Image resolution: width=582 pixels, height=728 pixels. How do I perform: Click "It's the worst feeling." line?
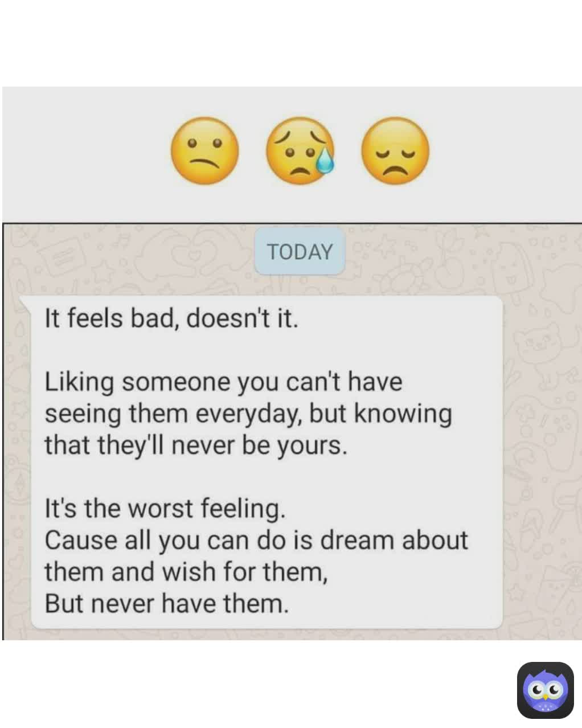(x=165, y=509)
